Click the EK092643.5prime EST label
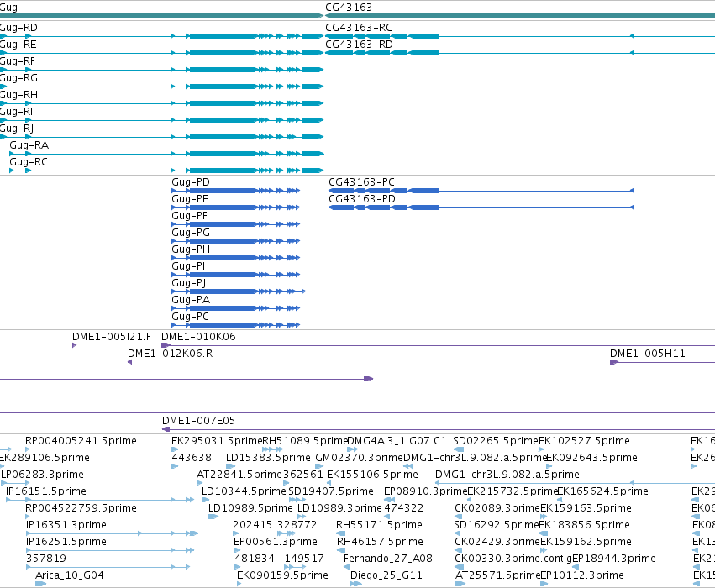Image resolution: width=715 pixels, height=588 pixels. click(591, 458)
